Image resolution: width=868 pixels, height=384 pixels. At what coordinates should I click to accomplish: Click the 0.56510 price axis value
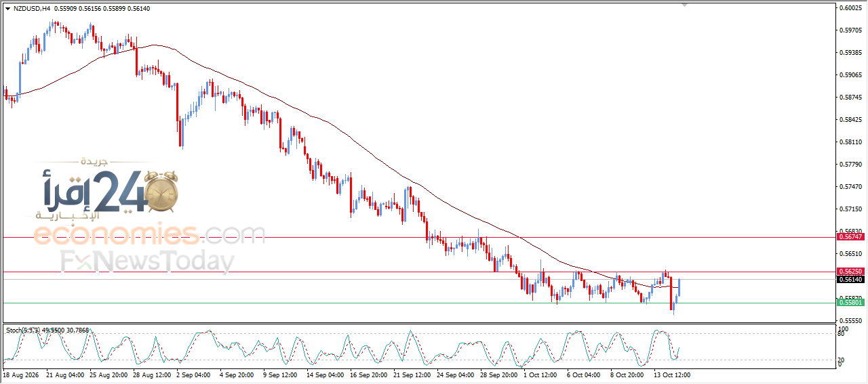[x=852, y=254]
